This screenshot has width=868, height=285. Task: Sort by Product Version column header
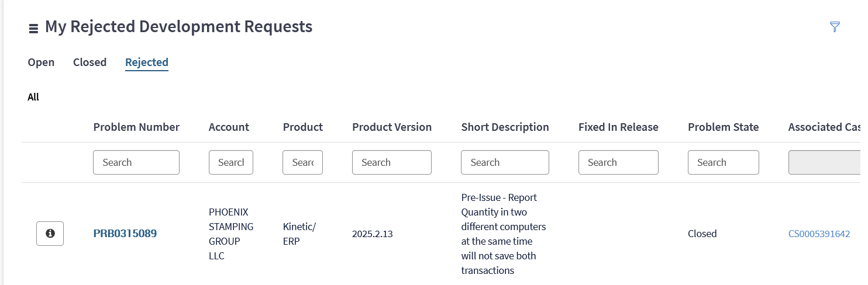(392, 127)
